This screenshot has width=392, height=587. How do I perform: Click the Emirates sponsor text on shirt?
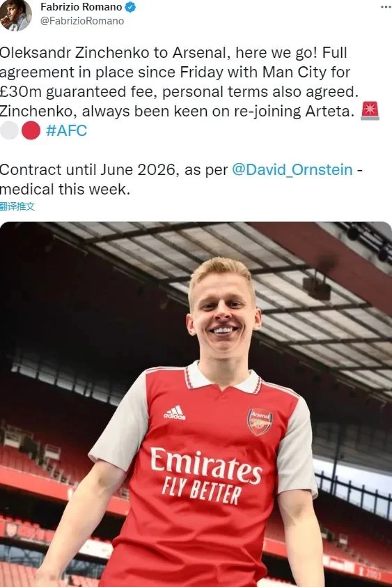(x=206, y=465)
